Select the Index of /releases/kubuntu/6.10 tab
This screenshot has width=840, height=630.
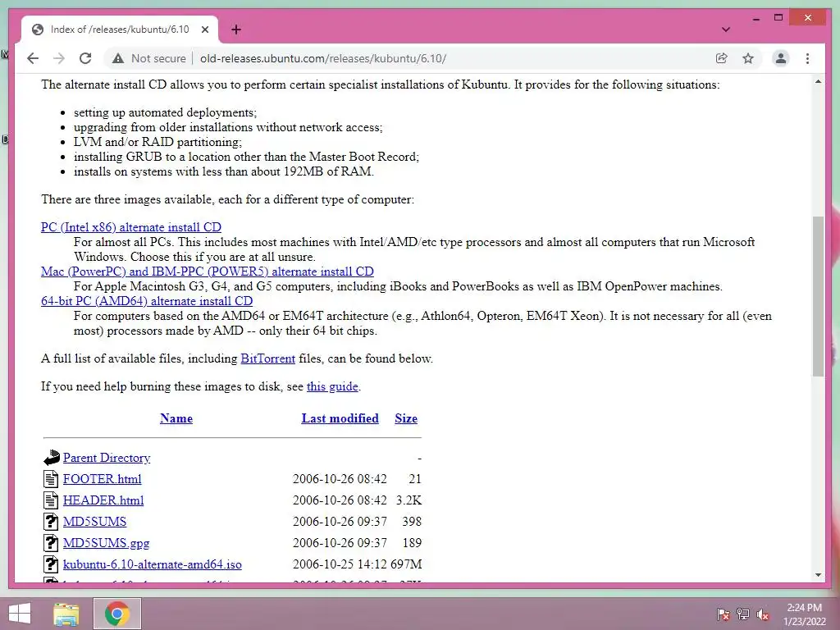pyautogui.click(x=120, y=30)
